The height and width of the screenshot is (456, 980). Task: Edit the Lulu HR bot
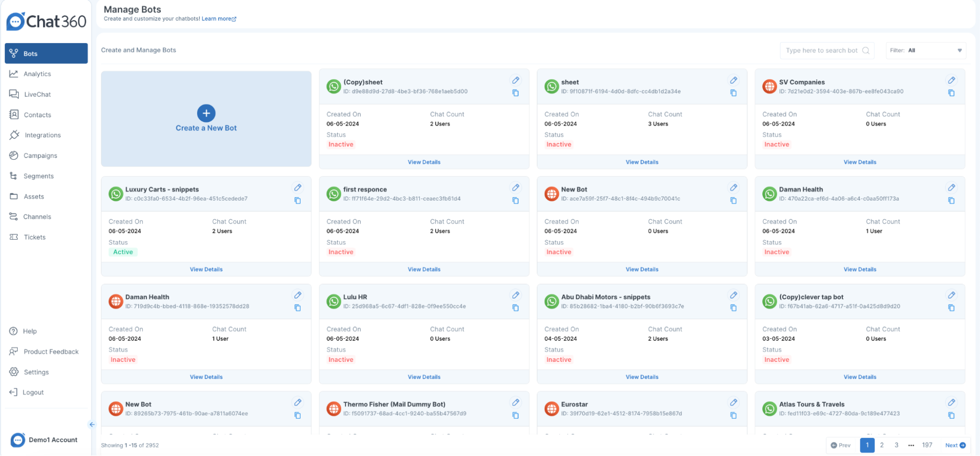pos(515,295)
